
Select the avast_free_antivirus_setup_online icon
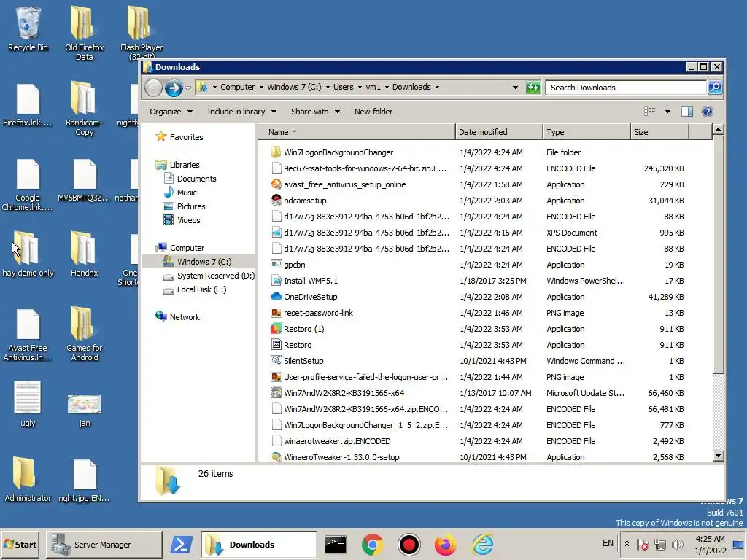pyautogui.click(x=276, y=184)
